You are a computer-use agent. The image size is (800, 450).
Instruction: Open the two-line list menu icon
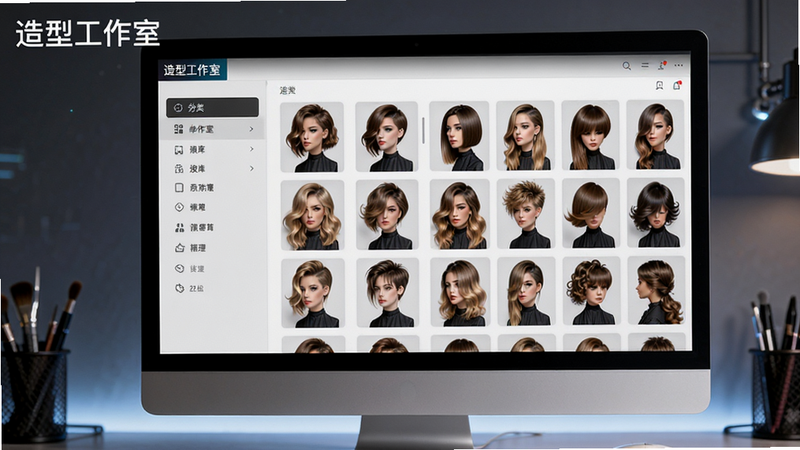pos(645,65)
